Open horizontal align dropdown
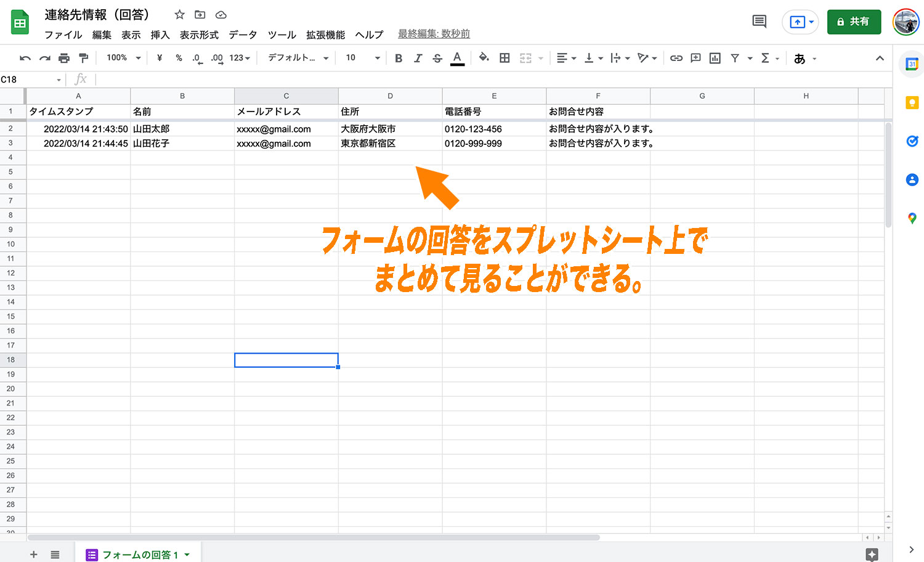This screenshot has width=924, height=562. point(566,58)
